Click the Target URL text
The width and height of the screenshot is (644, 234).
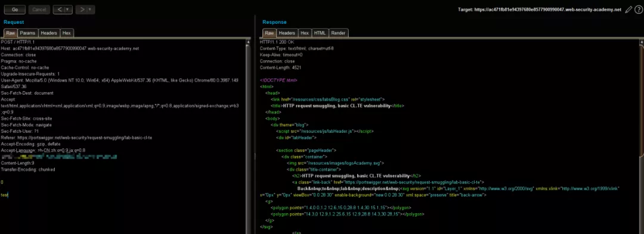coord(539,10)
